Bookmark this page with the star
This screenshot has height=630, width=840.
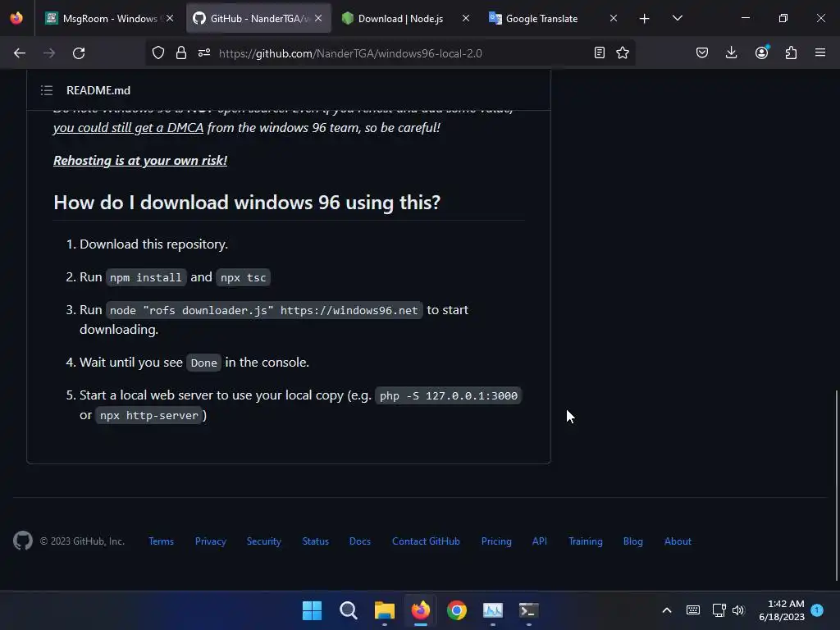click(x=623, y=53)
